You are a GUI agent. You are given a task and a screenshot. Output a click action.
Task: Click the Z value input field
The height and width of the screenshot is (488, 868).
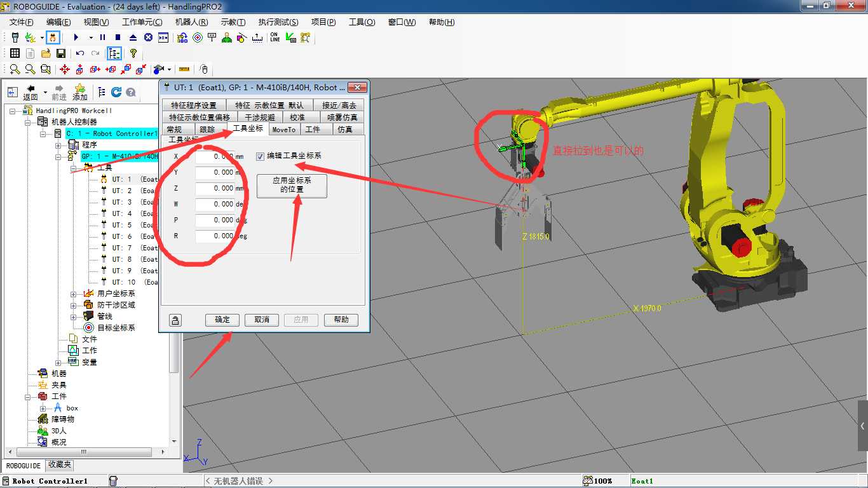click(215, 189)
